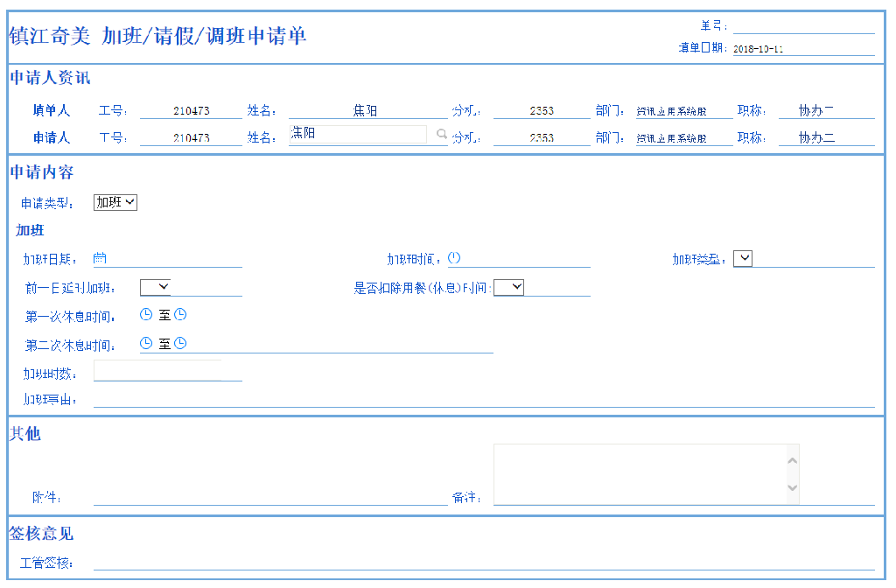Select 工号 210473 in the 填单人 row

[192, 111]
